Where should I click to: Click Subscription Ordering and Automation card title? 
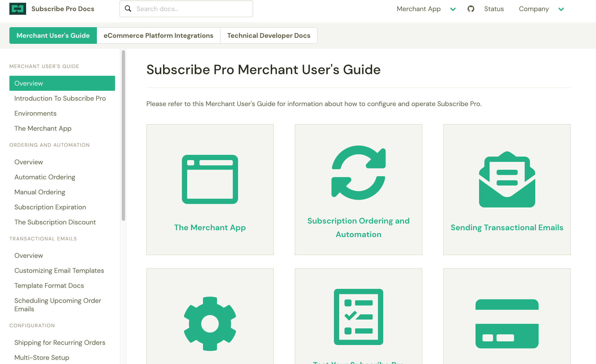pyautogui.click(x=359, y=227)
